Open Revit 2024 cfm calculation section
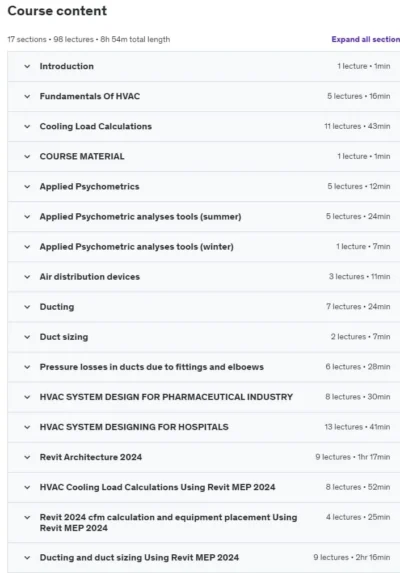The height and width of the screenshot is (573, 400). pos(168,523)
